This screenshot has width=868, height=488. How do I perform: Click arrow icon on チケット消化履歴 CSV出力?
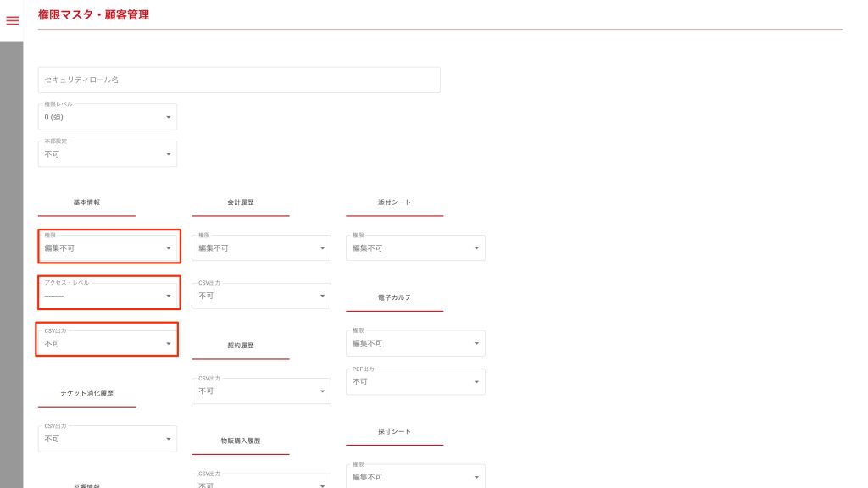click(x=168, y=439)
